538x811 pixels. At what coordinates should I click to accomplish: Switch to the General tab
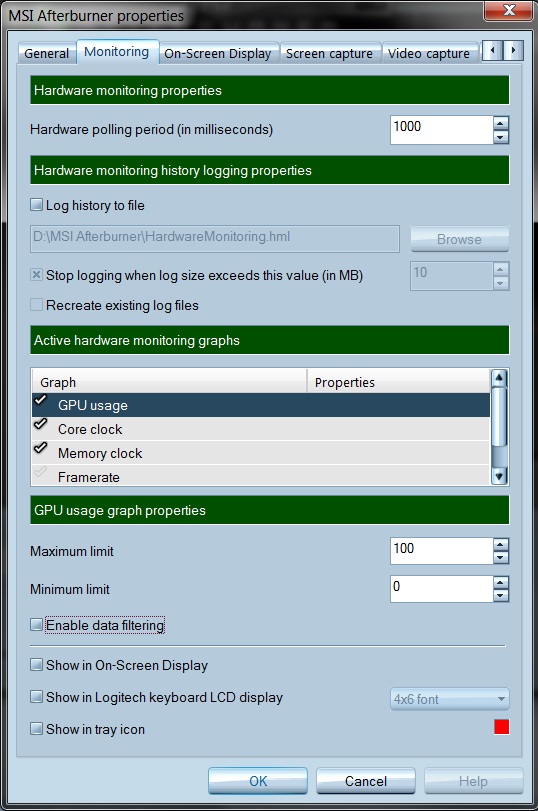tap(47, 53)
